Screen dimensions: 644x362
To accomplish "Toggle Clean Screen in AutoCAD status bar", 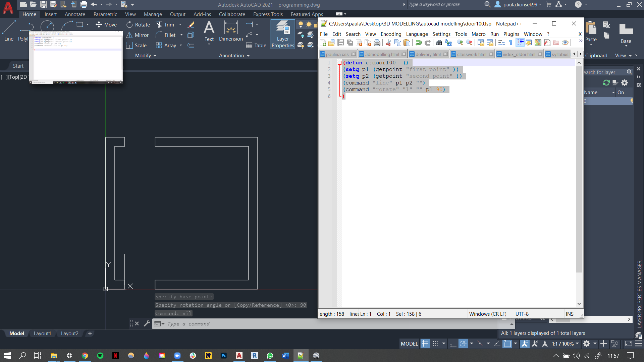I will point(628,344).
